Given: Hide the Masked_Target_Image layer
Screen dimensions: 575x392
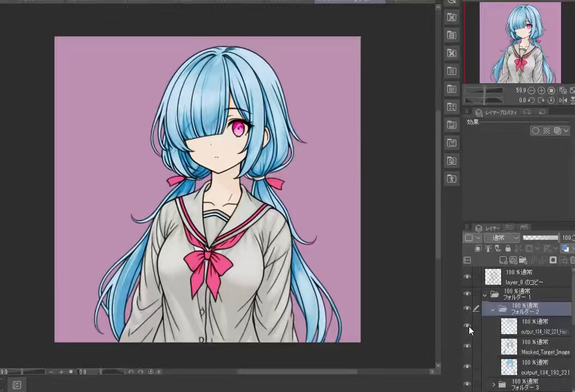Looking at the screenshot, I should coord(467,346).
